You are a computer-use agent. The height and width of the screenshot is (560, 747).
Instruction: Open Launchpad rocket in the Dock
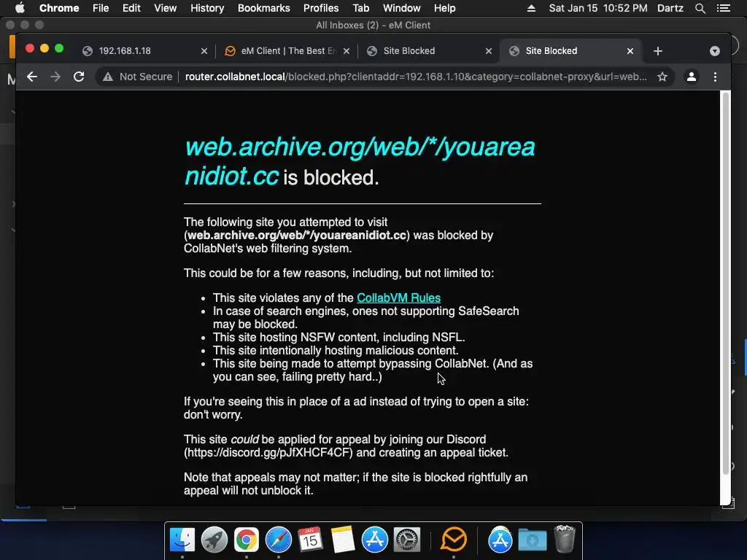pos(214,540)
